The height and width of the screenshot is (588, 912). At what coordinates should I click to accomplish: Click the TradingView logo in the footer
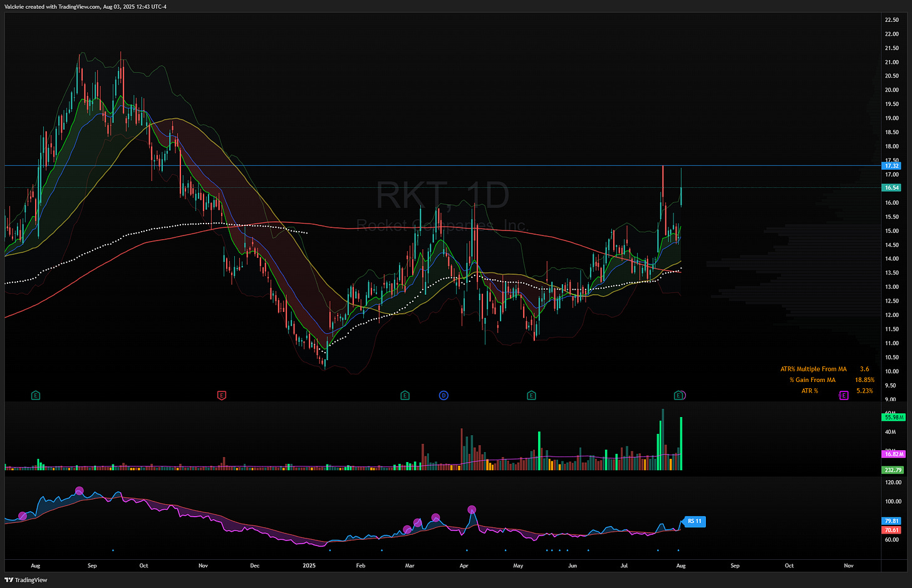pos(26,580)
